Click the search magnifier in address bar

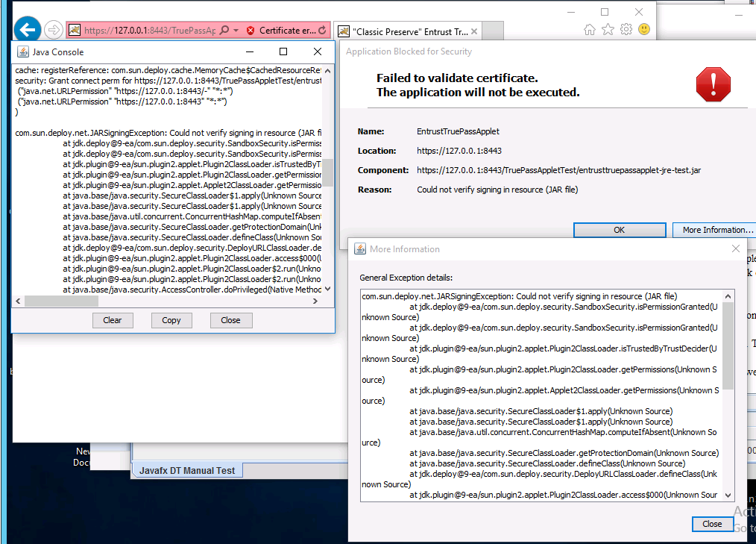[224, 31]
